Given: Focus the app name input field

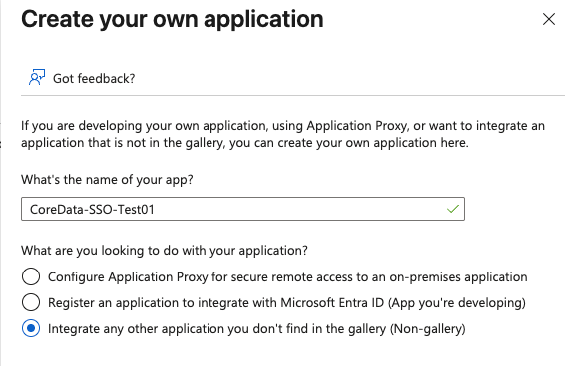Looking at the screenshot, I should click(x=243, y=209).
